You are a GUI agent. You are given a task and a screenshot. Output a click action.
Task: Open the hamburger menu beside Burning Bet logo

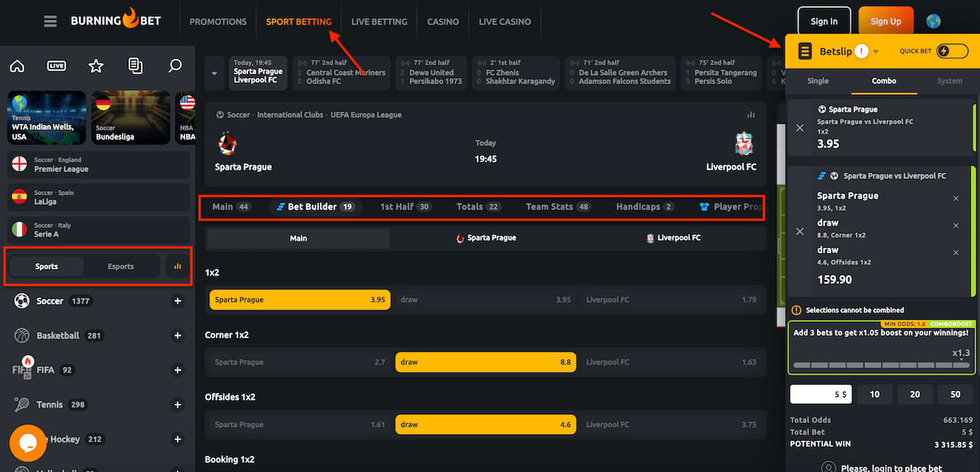coord(51,21)
